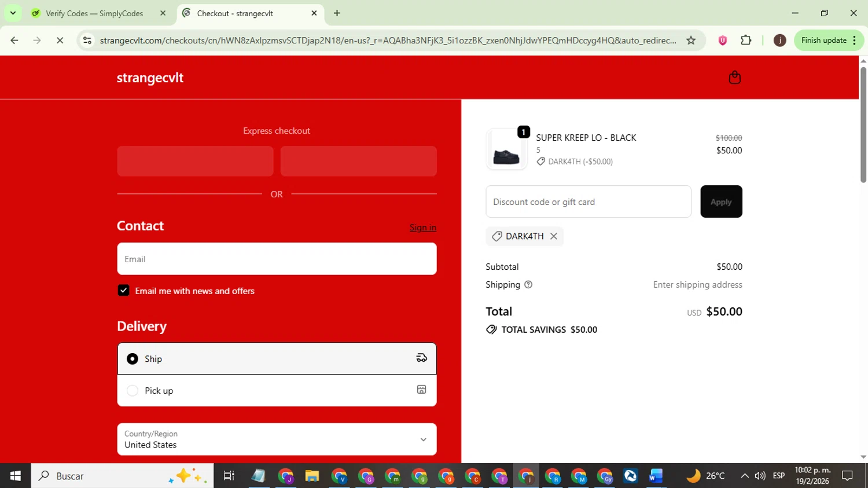Open the weather widget showing 26°C
This screenshot has width=868, height=488.
tap(705, 476)
